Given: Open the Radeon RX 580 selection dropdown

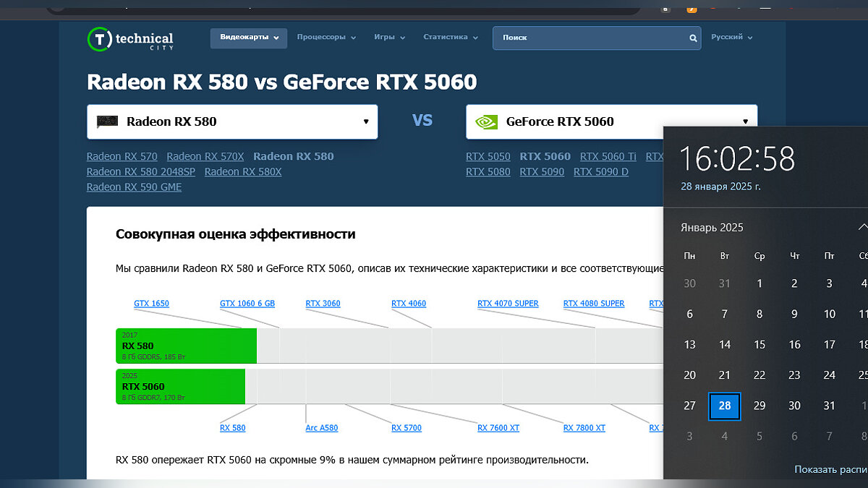Looking at the screenshot, I should (232, 121).
